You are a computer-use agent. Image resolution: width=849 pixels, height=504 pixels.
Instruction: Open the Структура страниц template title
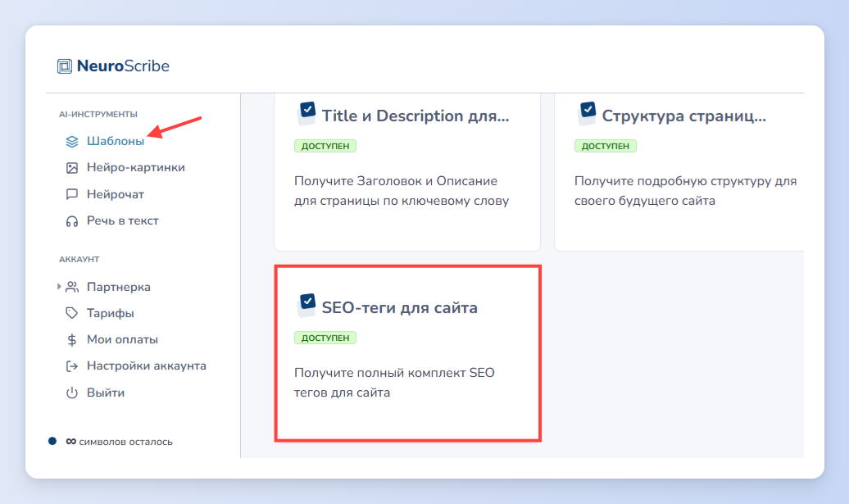[x=683, y=116]
